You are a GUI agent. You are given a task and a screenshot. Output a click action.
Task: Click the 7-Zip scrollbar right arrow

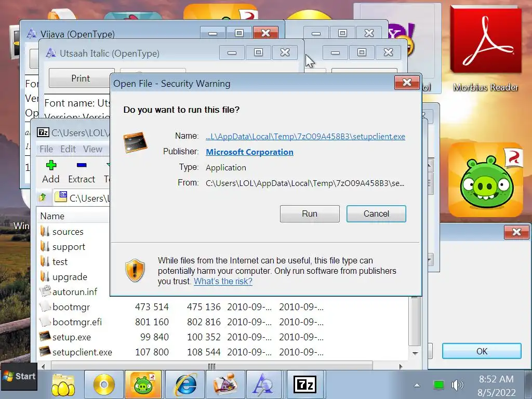(x=401, y=366)
